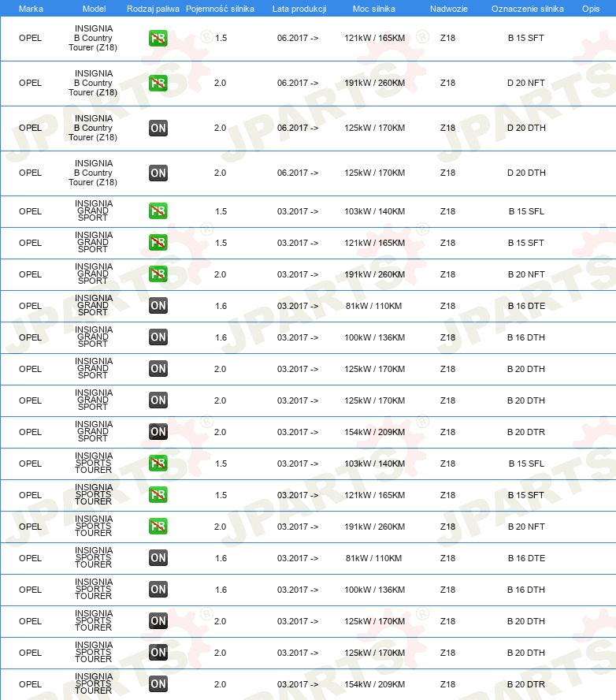
Task: Click the Pojemność silnika column header
Action: tap(220, 9)
